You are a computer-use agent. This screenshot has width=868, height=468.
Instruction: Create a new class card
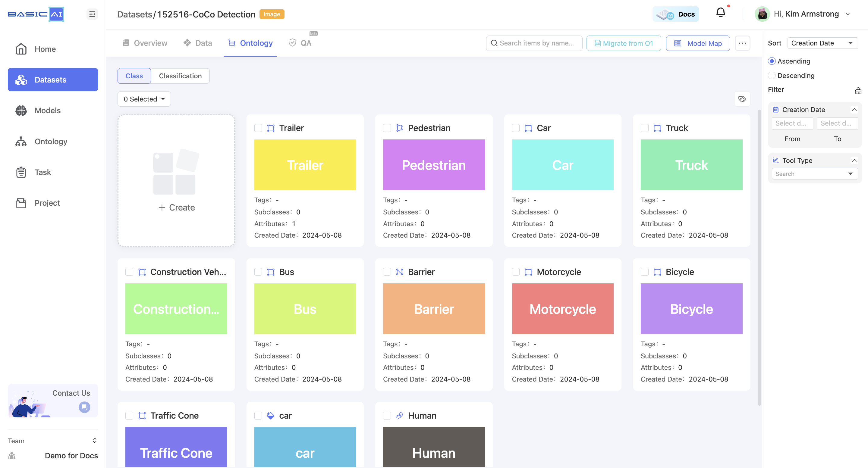tap(176, 180)
